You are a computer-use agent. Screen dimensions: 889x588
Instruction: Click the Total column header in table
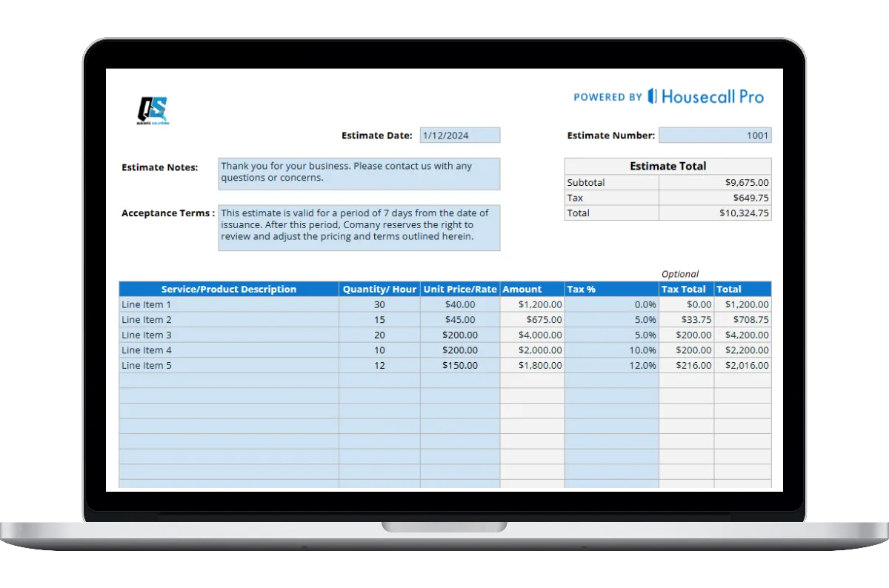742,289
